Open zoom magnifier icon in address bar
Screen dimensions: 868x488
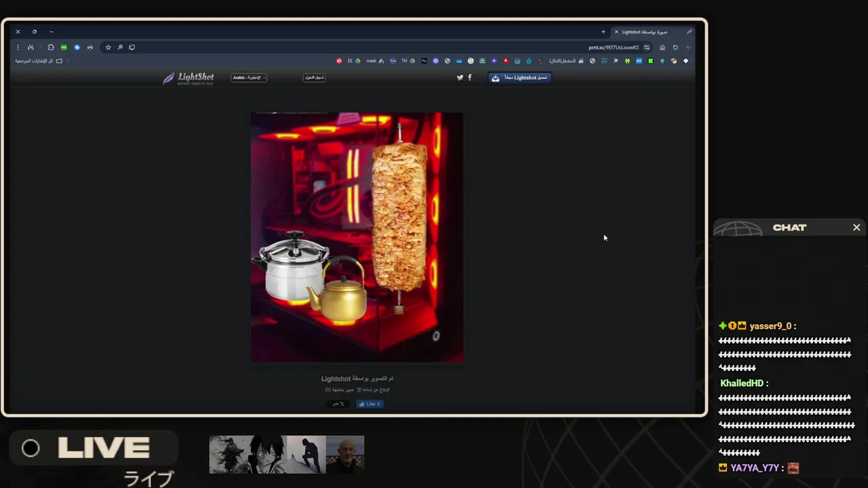[120, 47]
